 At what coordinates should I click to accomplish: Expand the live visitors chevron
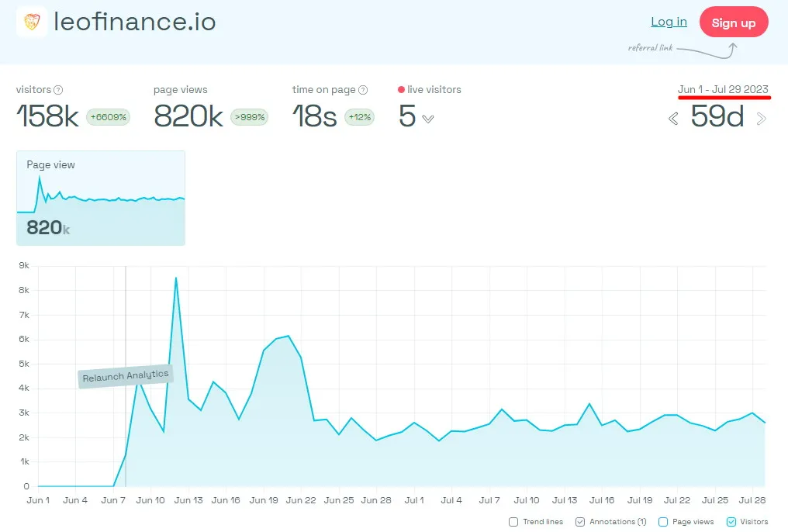427,119
